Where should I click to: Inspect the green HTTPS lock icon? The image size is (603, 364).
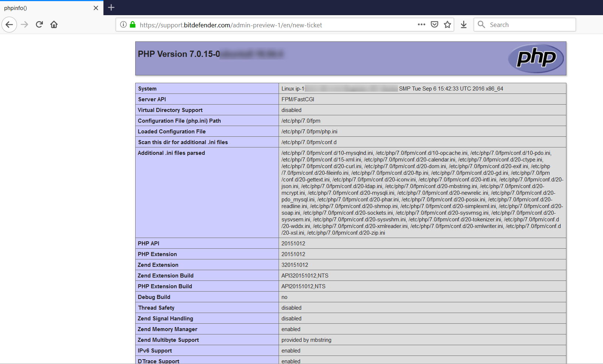click(132, 24)
